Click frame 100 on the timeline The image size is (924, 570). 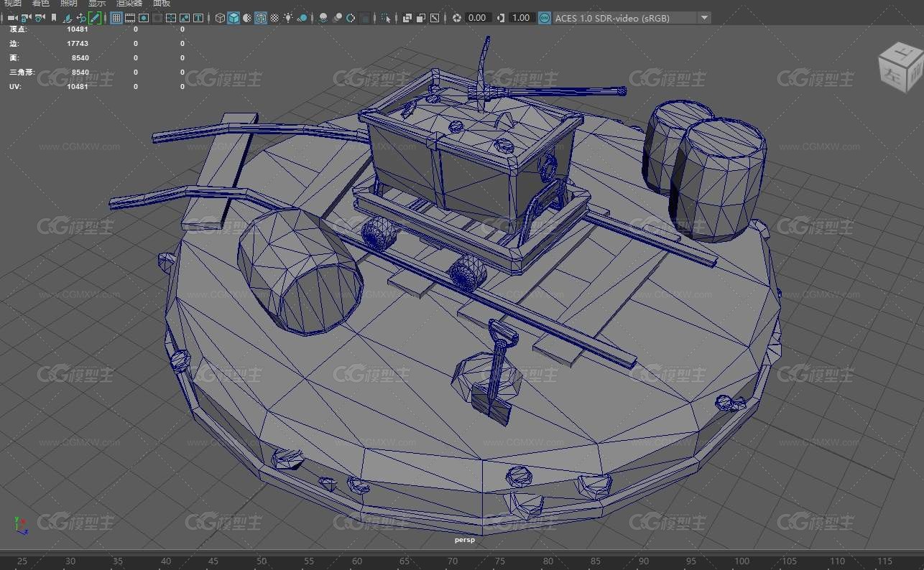741,561
